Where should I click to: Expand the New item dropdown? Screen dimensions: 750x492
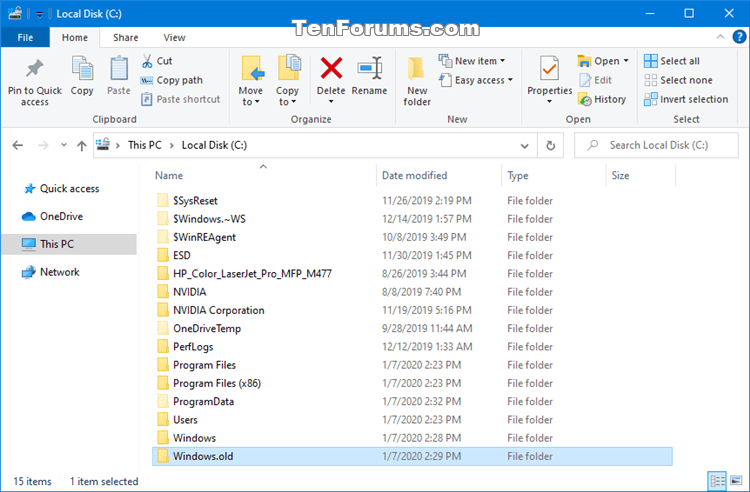(x=502, y=61)
